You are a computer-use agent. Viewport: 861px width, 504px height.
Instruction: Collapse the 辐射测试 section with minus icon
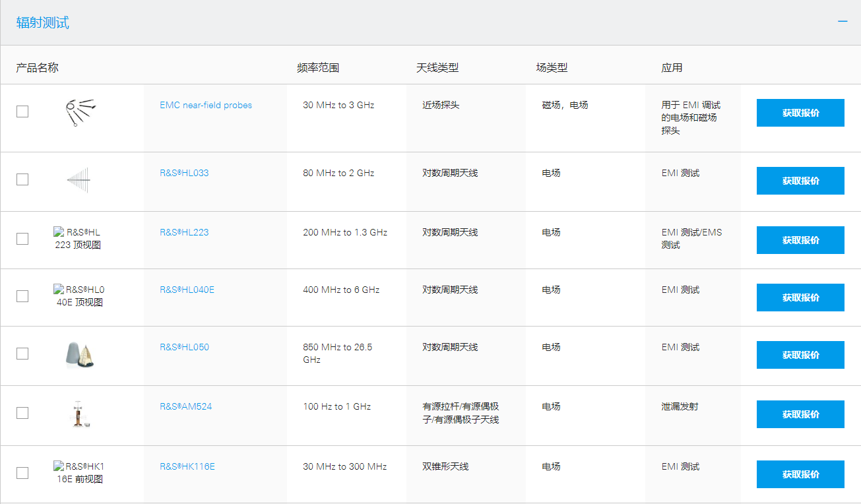click(x=842, y=22)
